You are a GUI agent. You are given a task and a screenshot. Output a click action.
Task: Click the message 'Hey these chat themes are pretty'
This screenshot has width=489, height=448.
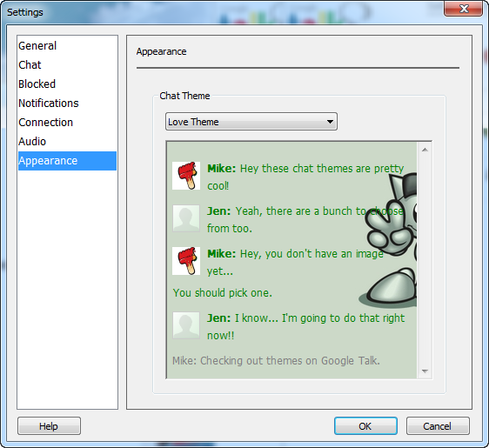(322, 169)
